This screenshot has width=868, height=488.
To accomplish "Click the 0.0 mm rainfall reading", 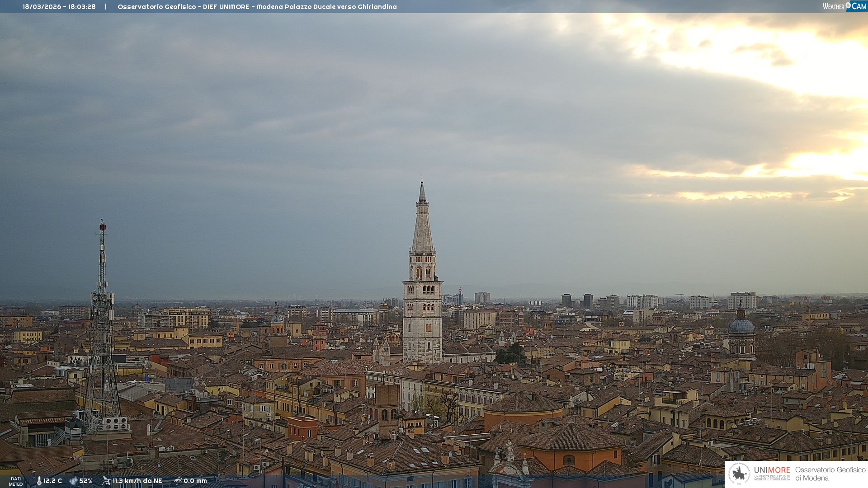I will click(195, 481).
